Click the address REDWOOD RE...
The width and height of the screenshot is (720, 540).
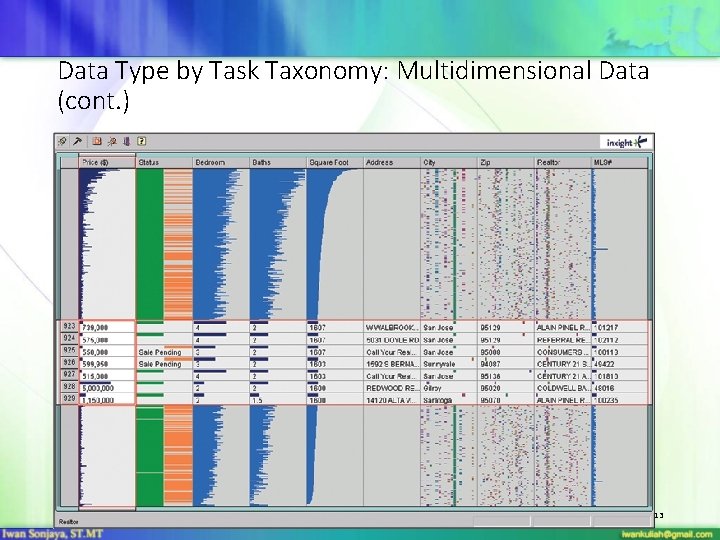(x=392, y=388)
